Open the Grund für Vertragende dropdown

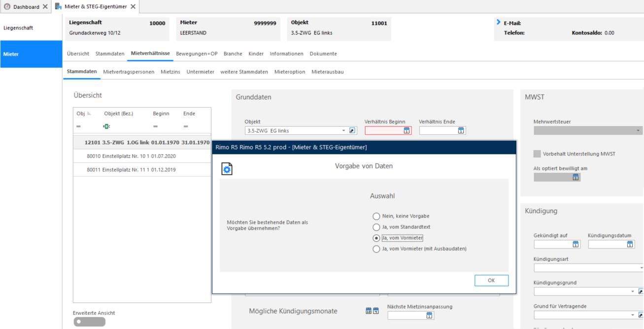pos(634,315)
